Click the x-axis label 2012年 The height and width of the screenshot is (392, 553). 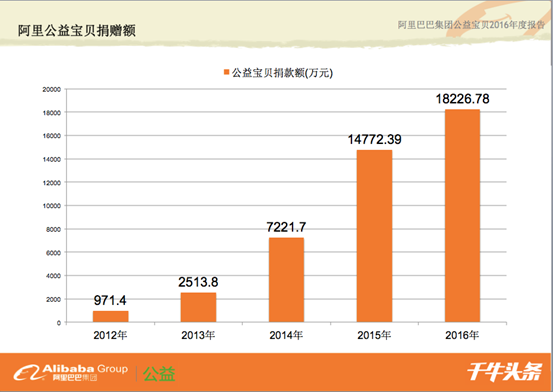110,335
